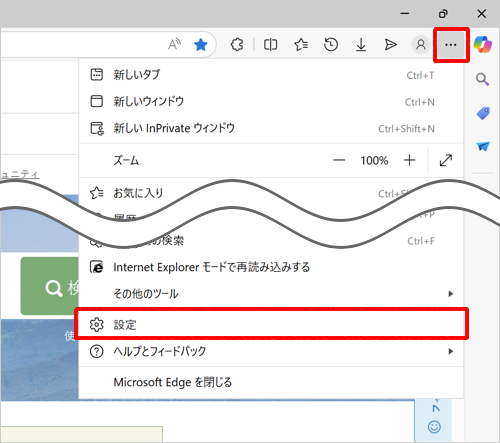The image size is (500, 443).
Task: Open the split screen icon
Action: [x=270, y=45]
